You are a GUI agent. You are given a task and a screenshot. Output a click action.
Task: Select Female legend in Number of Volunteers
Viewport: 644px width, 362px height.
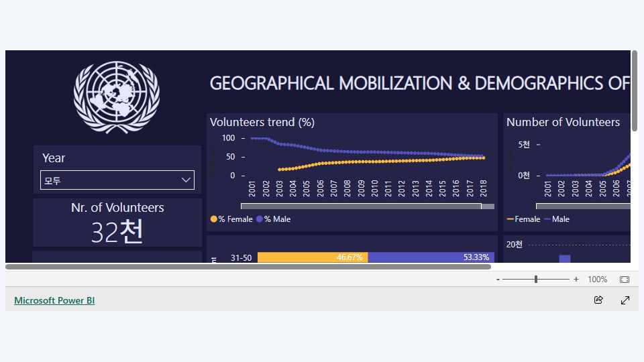pyautogui.click(x=523, y=219)
